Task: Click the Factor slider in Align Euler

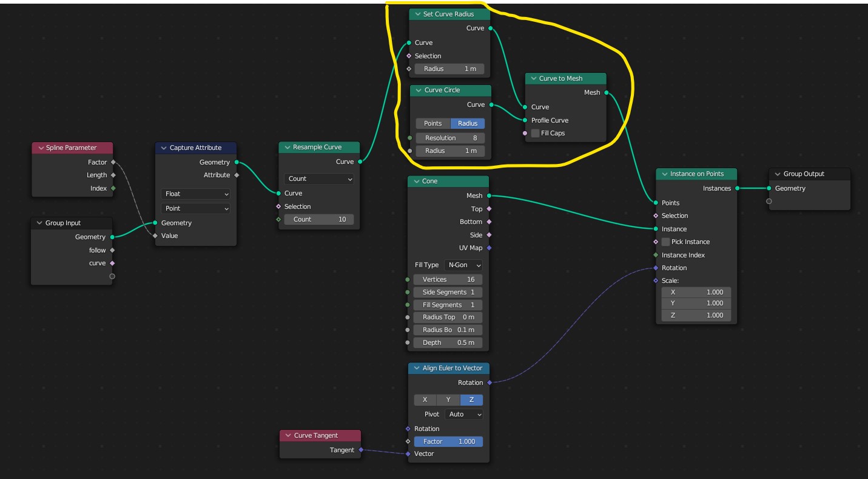Action: click(x=448, y=441)
